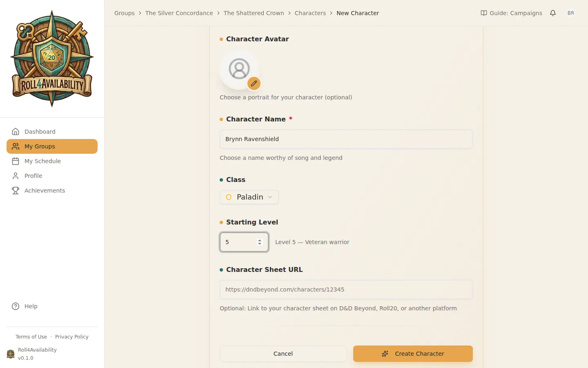The width and height of the screenshot is (588, 368).
Task: Click the Create Character button
Action: tap(412, 354)
